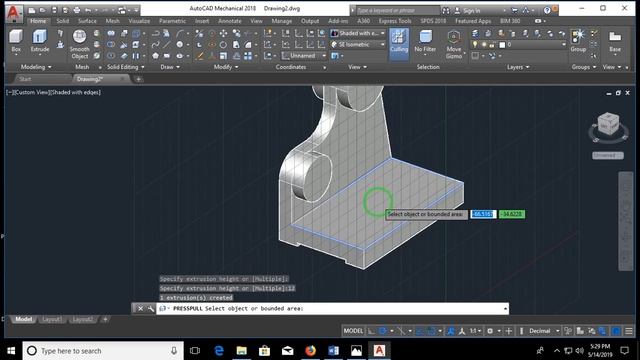The width and height of the screenshot is (640, 360).
Task: Click the PRESSPULL command line input
Action: [332, 309]
